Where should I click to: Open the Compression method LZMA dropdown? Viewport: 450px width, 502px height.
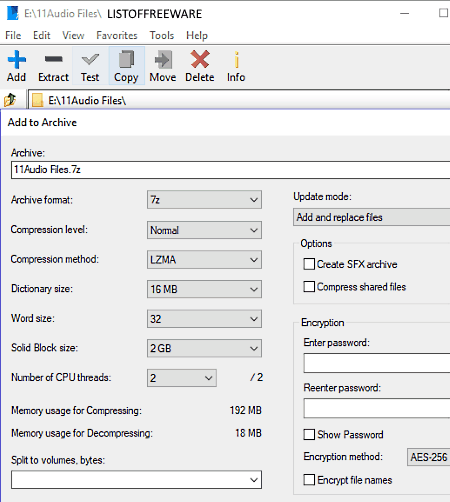pyautogui.click(x=204, y=260)
